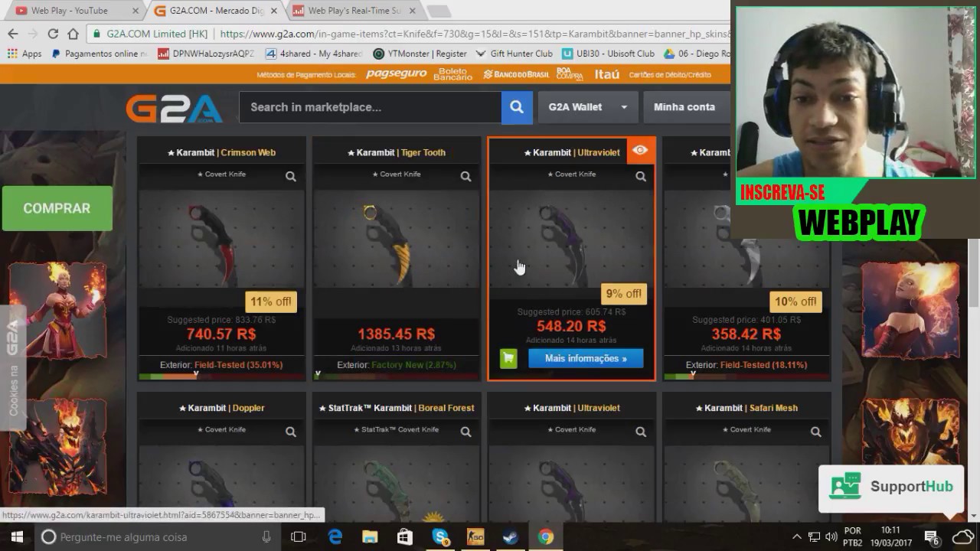Open the Action Center notifications icon

click(x=932, y=537)
